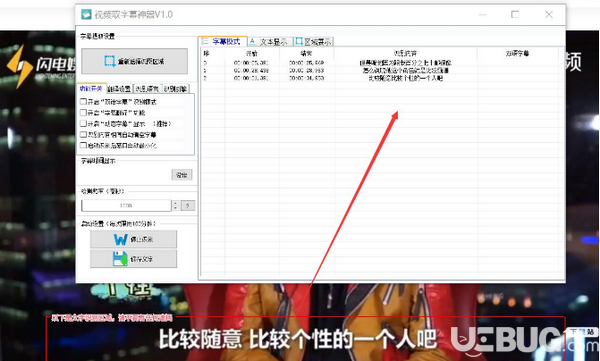Click the start time column header
Screen dimensions: 600x361
(x=252, y=53)
